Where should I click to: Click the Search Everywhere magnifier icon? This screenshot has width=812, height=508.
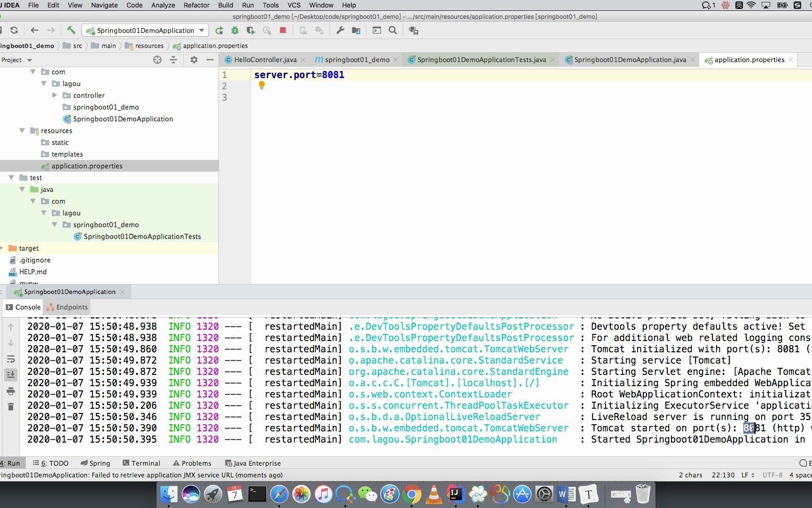(393, 31)
